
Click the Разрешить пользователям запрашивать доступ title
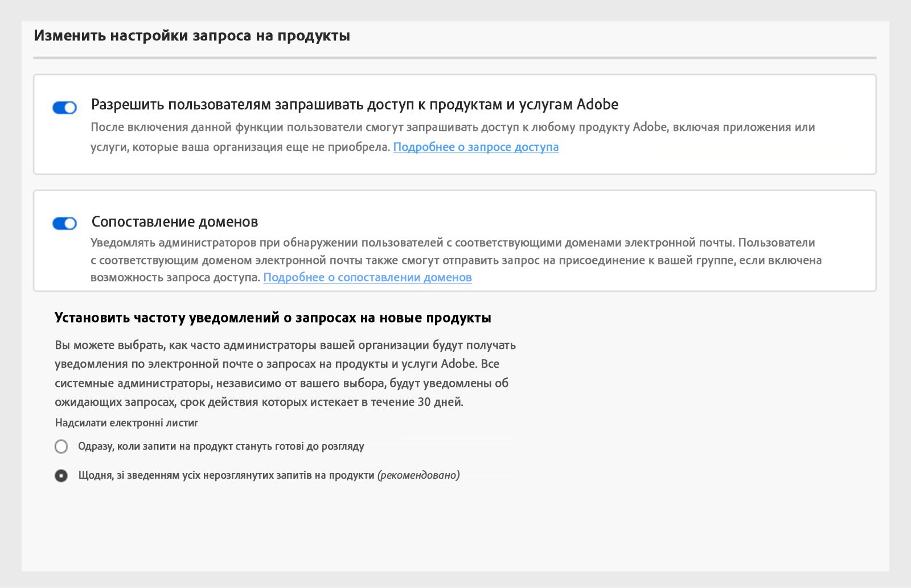click(354, 105)
